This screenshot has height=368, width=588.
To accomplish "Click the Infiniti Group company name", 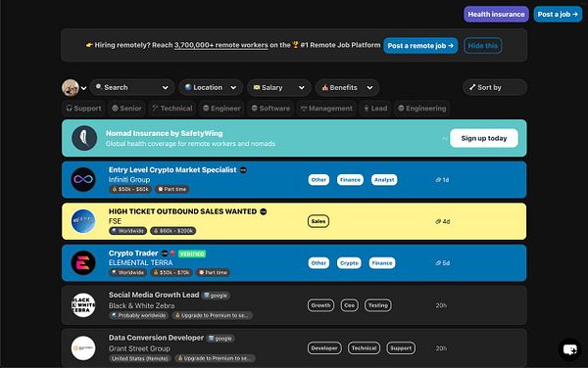I will coord(129,180).
